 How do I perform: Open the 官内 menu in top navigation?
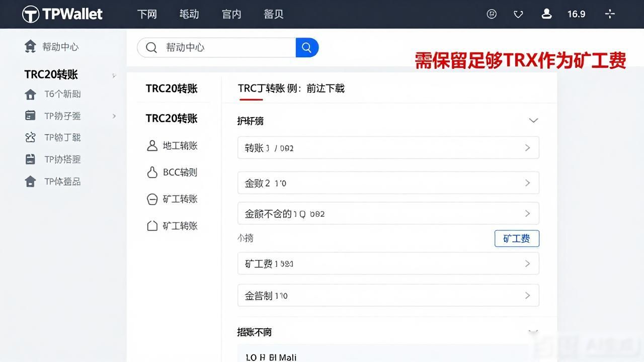click(x=231, y=14)
